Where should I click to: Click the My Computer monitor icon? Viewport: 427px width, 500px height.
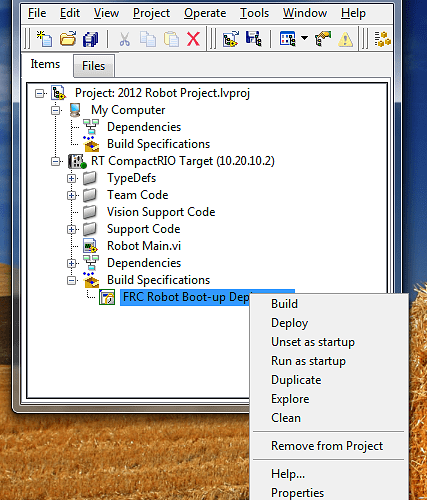[x=75, y=110]
